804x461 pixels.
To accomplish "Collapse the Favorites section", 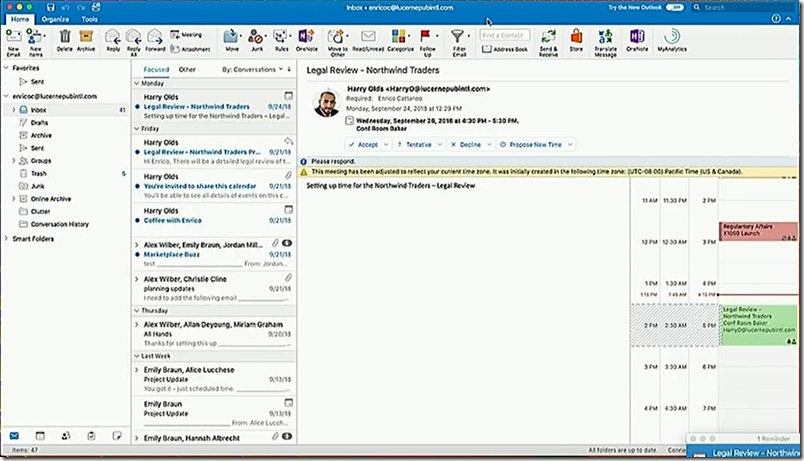I will (x=6, y=68).
